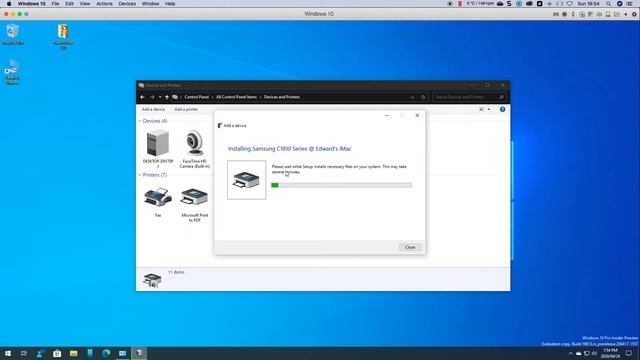Refresh the Devices and Printers view
640x360 pixels.
tap(423, 97)
